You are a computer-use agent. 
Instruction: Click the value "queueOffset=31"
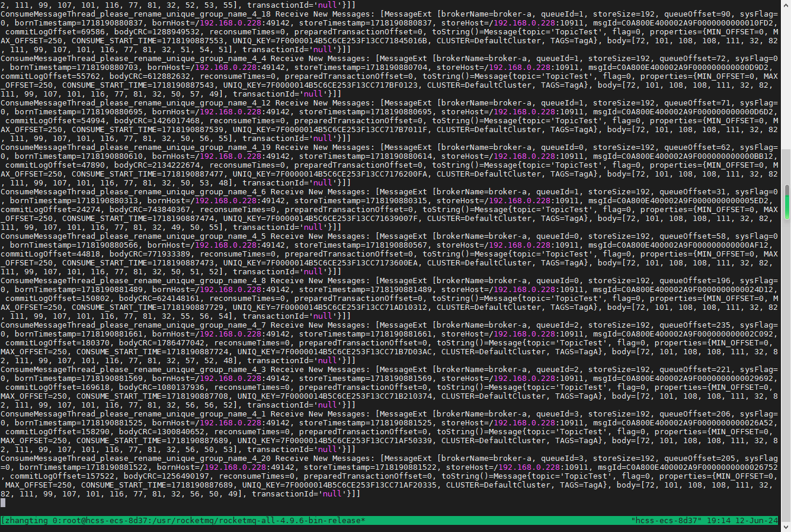tap(692, 192)
